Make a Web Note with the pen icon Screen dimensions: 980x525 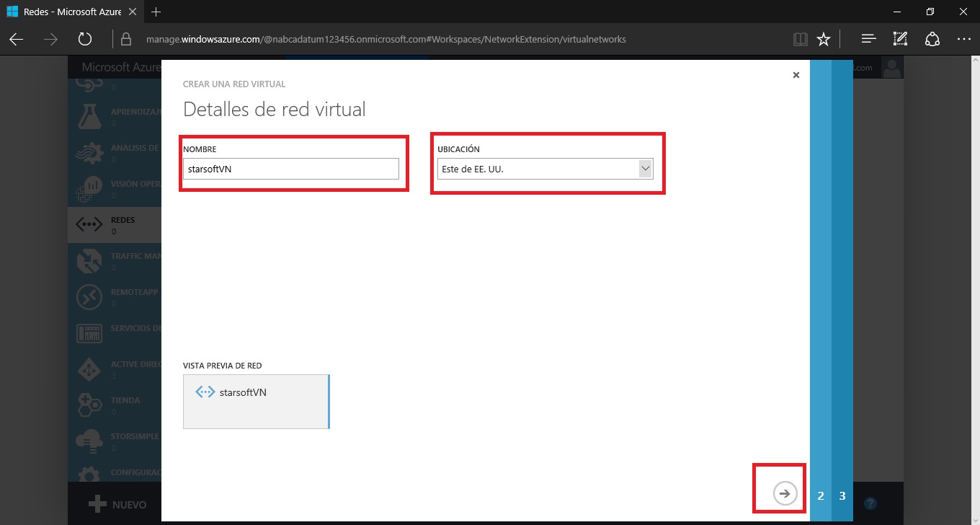900,40
